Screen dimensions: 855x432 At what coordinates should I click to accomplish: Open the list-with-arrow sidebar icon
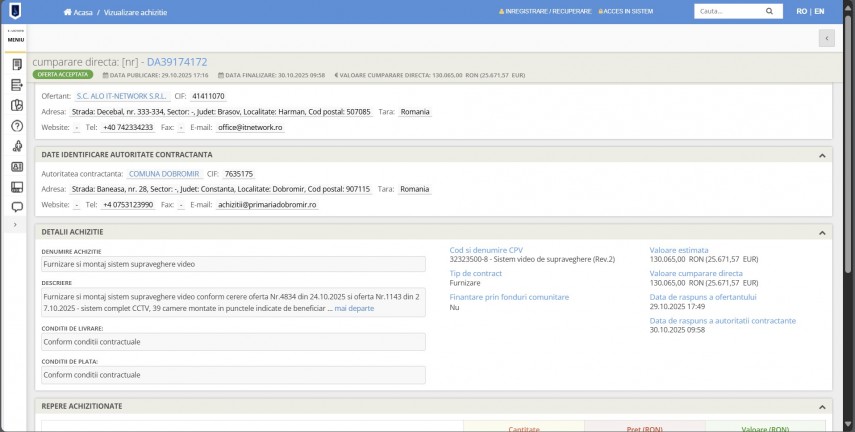[x=16, y=85]
